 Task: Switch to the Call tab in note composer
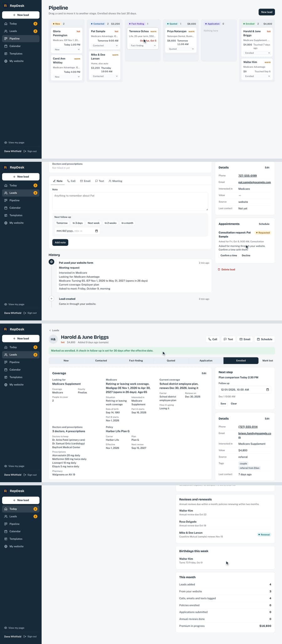coord(71,181)
